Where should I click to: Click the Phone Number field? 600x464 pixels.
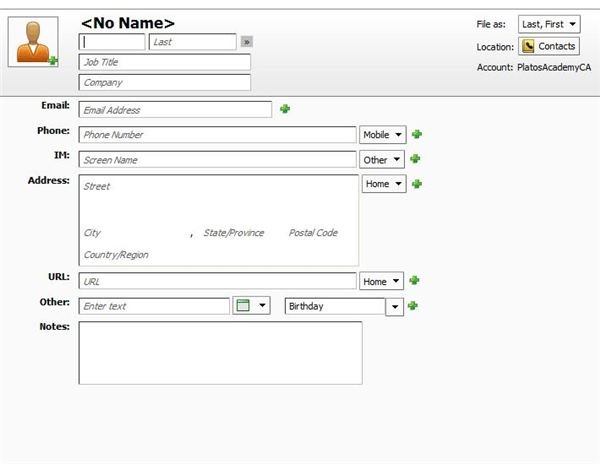pyautogui.click(x=217, y=135)
